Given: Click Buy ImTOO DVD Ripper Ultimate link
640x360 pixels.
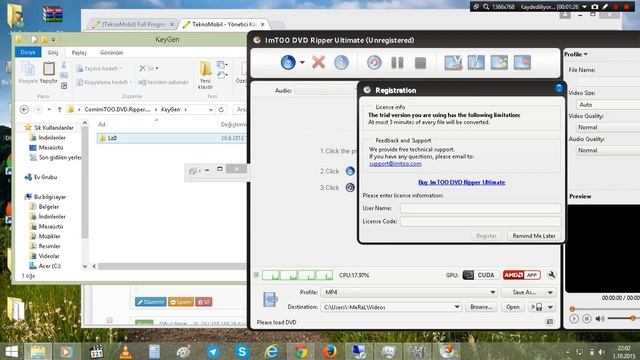Looking at the screenshot, I should [462, 182].
